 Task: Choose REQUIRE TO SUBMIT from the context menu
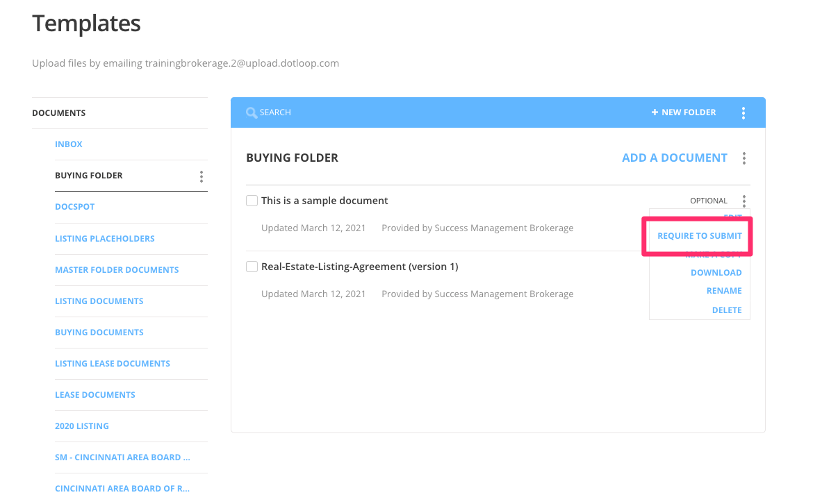coord(699,235)
